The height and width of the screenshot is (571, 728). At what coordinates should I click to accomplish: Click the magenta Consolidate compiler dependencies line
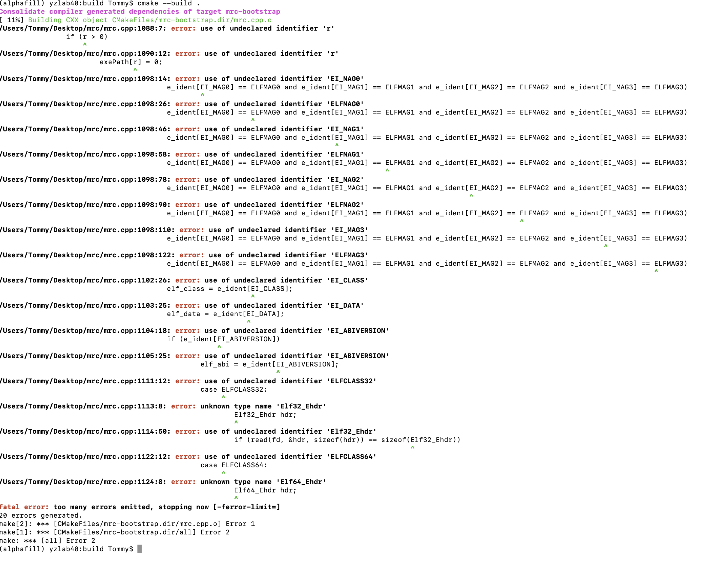(x=140, y=11)
